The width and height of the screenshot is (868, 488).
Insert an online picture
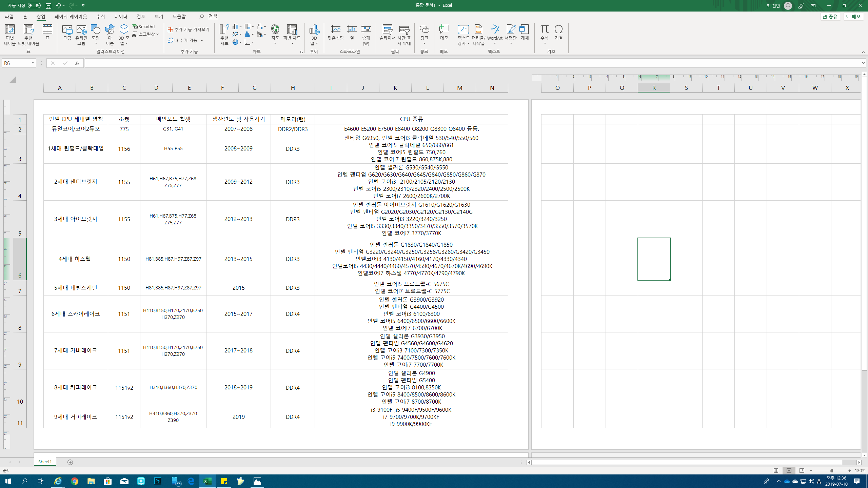coord(81,35)
